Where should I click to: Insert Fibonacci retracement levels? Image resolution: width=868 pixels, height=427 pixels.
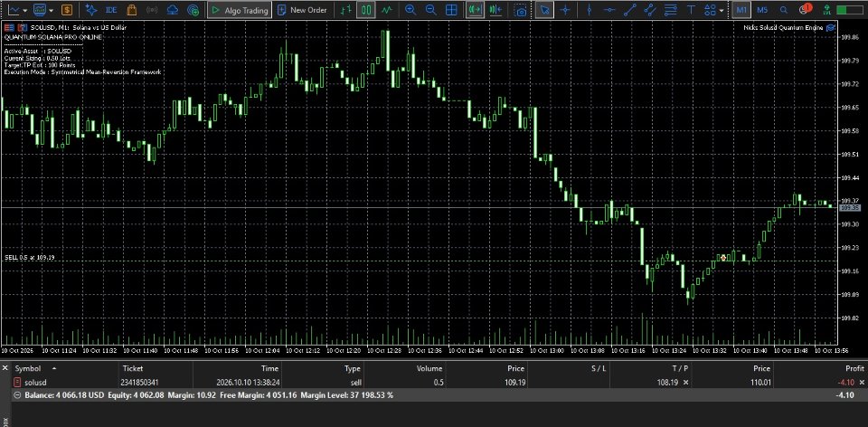[670, 10]
